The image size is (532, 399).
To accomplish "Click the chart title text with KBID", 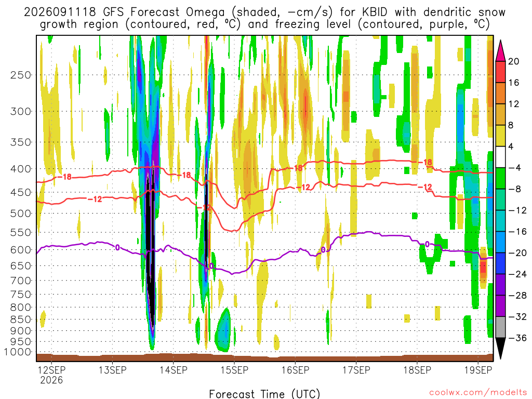I will coord(264,18).
